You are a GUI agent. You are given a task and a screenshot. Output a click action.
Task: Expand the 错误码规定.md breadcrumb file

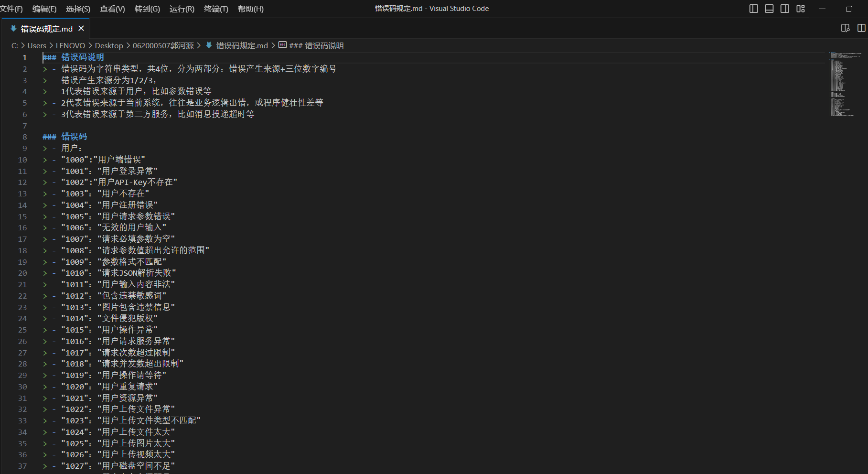coord(242,46)
